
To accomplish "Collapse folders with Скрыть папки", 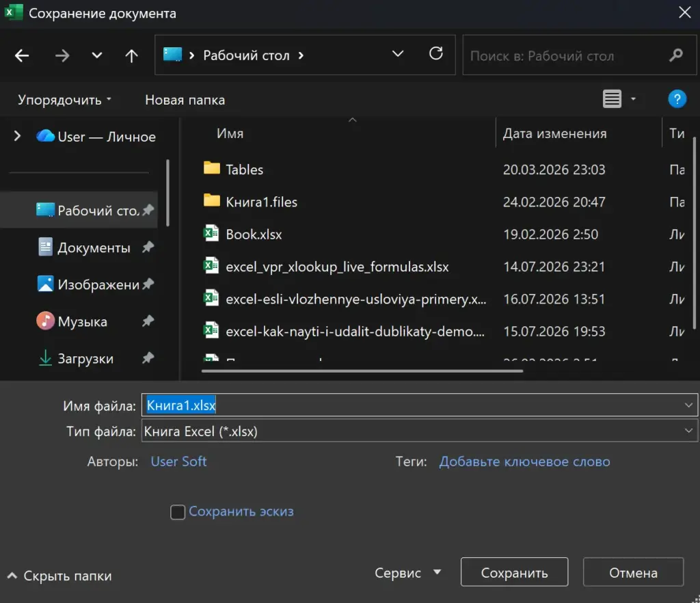I will [x=59, y=576].
